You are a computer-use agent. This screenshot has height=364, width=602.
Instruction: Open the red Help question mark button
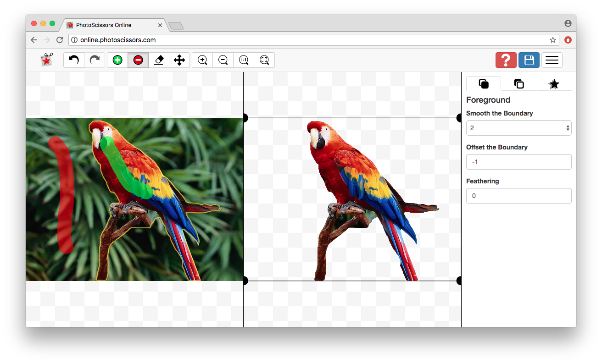[506, 60]
